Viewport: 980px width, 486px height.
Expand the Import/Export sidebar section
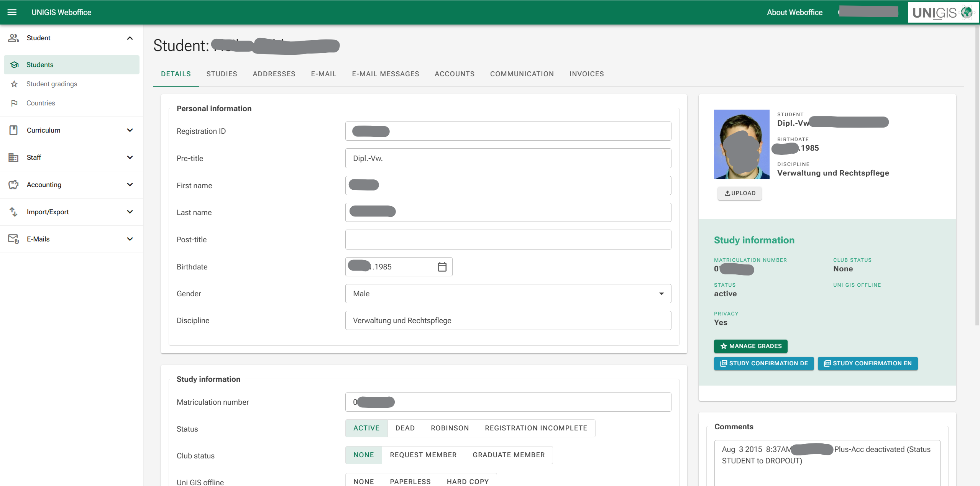(130, 212)
